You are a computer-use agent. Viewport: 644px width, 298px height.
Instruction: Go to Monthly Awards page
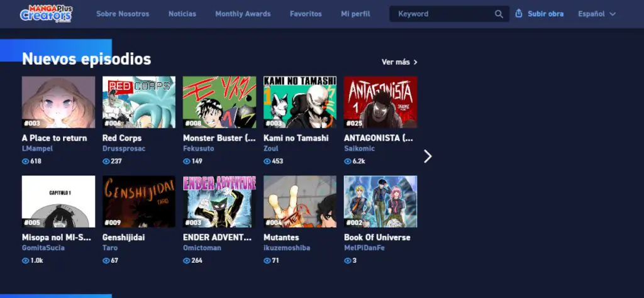pos(243,14)
